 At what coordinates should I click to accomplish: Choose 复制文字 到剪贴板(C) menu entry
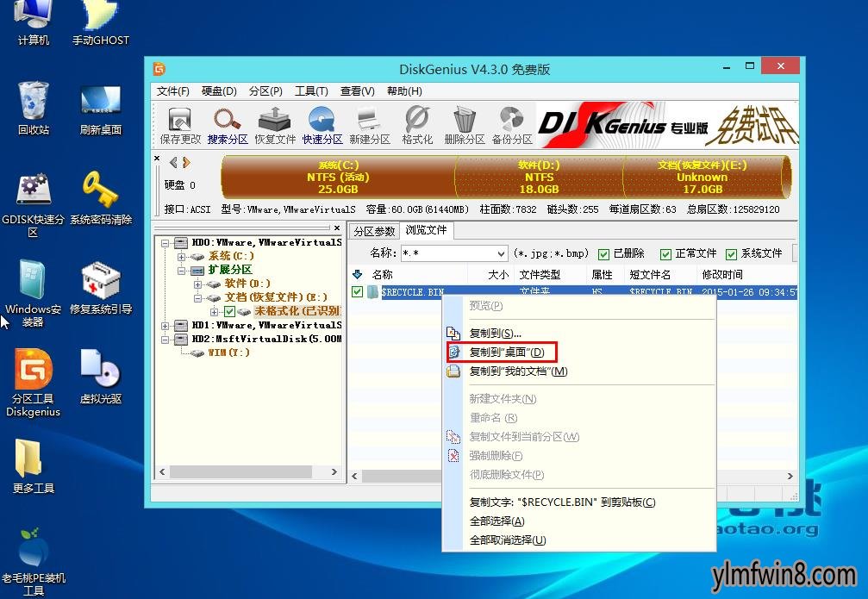click(x=578, y=502)
